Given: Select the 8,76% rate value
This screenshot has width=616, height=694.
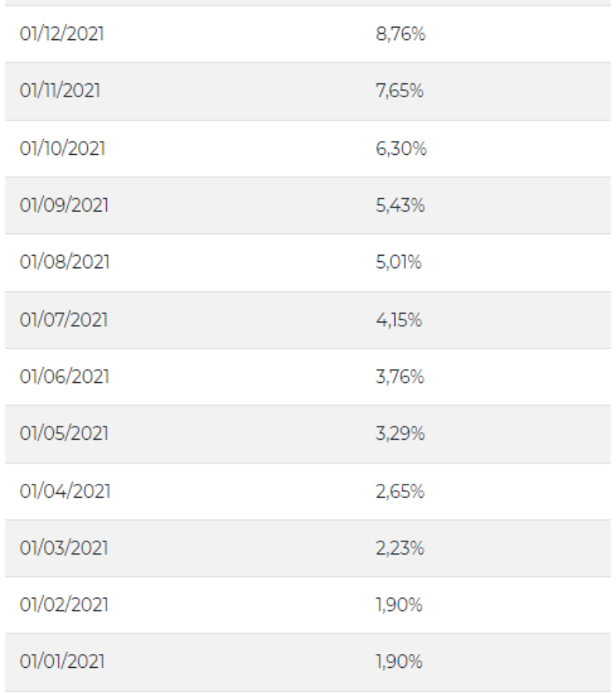Looking at the screenshot, I should [399, 34].
